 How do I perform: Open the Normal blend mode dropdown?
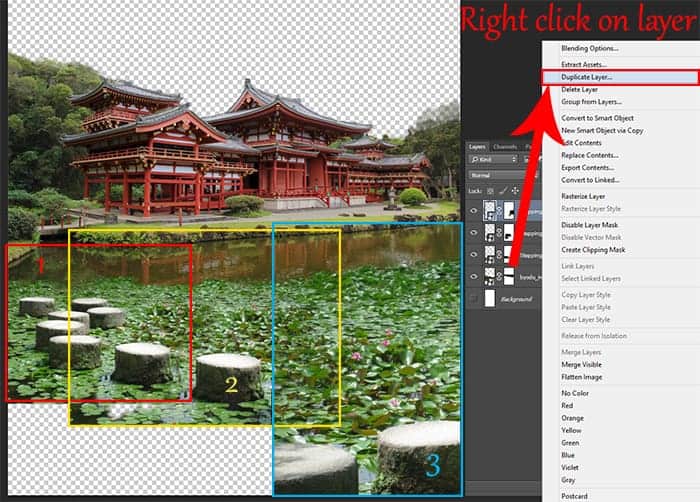(x=503, y=175)
